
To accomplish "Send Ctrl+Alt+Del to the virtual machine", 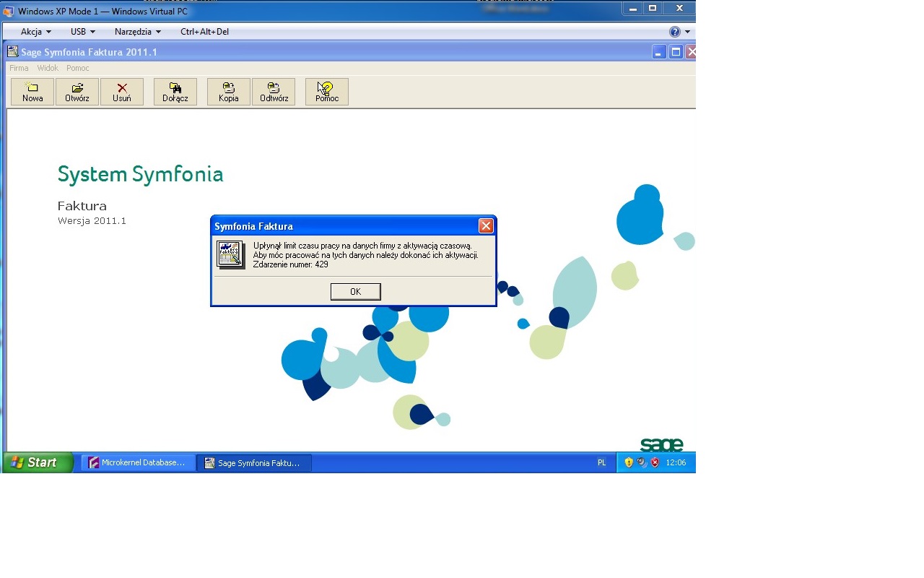I will pyautogui.click(x=204, y=32).
